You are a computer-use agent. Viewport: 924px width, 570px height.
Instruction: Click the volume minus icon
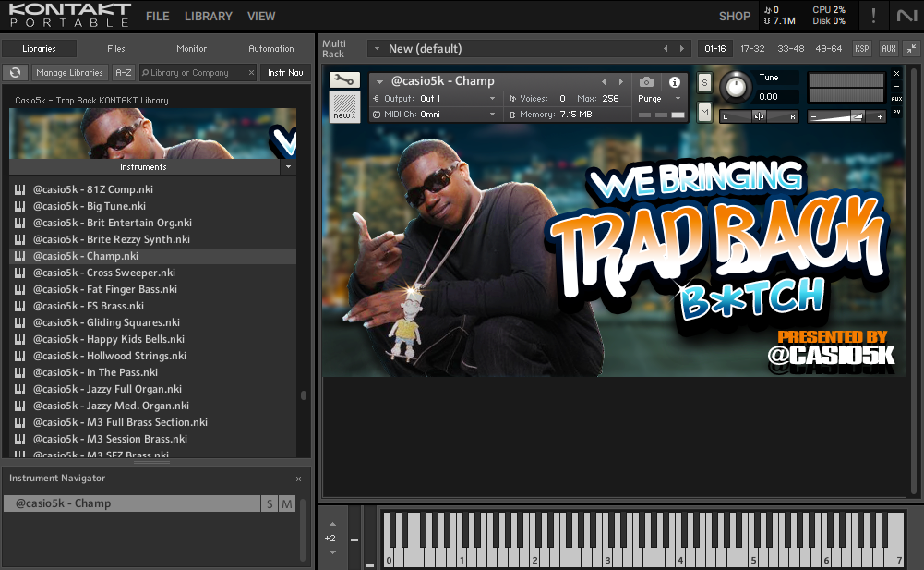(x=814, y=116)
